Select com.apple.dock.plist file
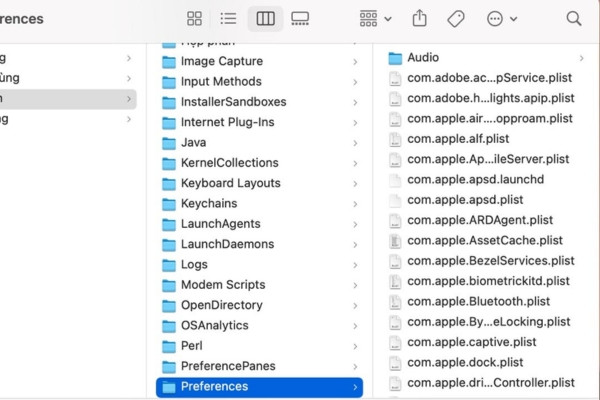Viewport: 600px width, 400px height. 486,362
